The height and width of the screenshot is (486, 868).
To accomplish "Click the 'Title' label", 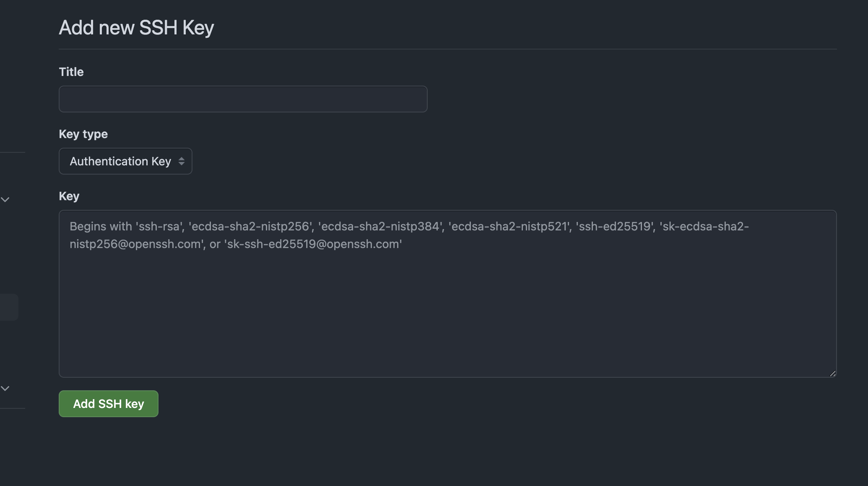I will 71,72.
